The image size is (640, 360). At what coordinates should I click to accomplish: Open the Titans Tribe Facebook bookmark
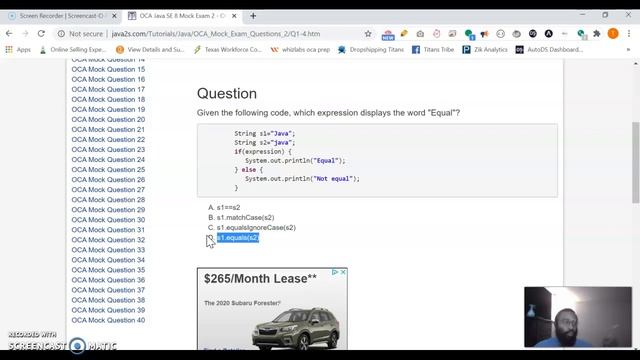coord(433,49)
